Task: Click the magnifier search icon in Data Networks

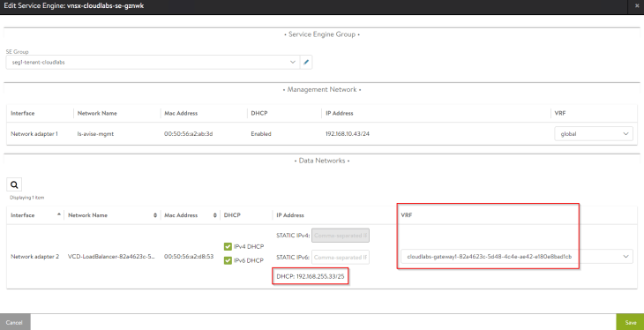Action: (14, 185)
